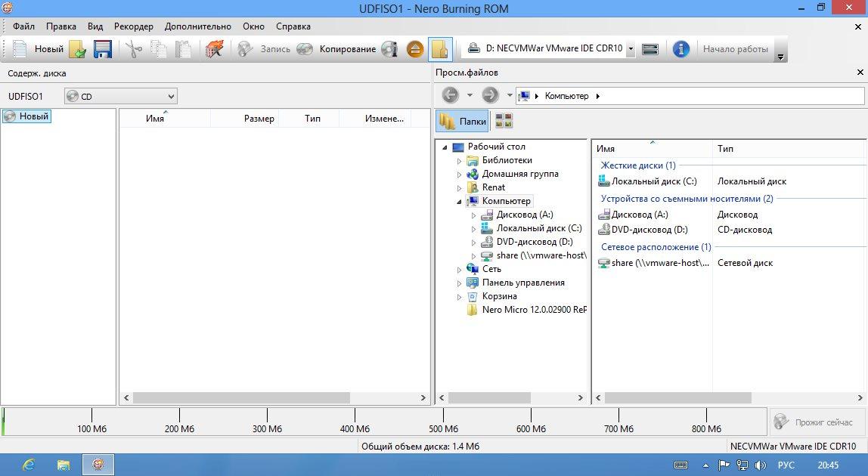The width and height of the screenshot is (868, 476).
Task: Expand the Панель управления tree node arrow
Action: pyautogui.click(x=459, y=283)
